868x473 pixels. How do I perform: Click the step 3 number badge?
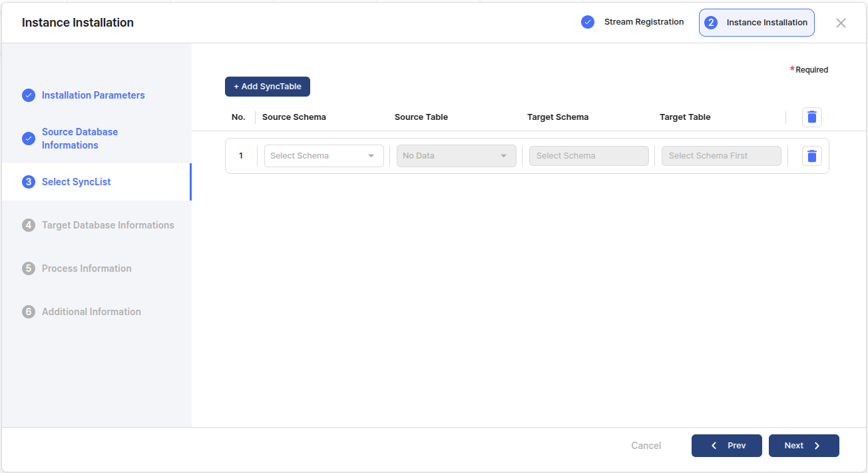click(x=29, y=182)
